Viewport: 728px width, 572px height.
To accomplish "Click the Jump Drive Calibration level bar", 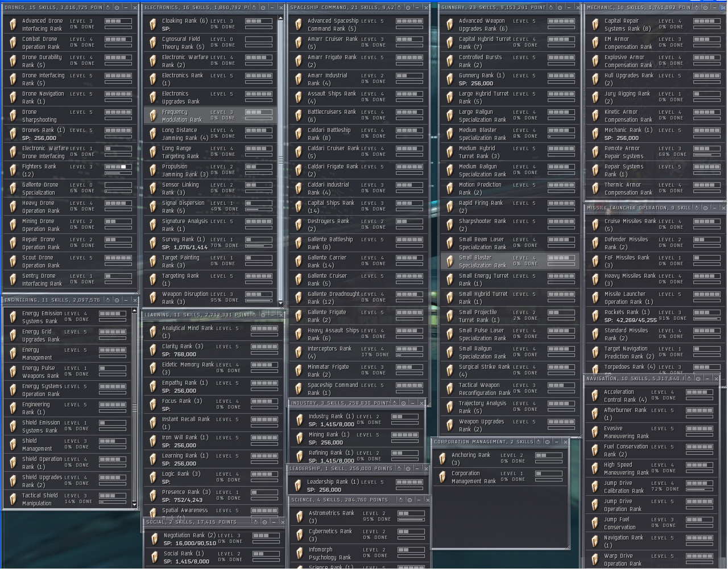I will coord(699,483).
